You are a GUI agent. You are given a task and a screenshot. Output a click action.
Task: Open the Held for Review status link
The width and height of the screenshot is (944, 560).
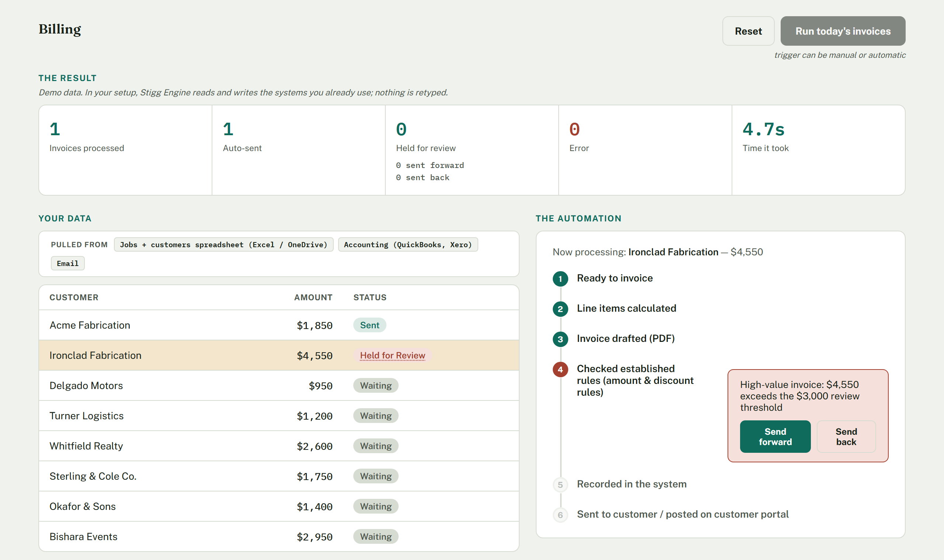[x=392, y=356]
